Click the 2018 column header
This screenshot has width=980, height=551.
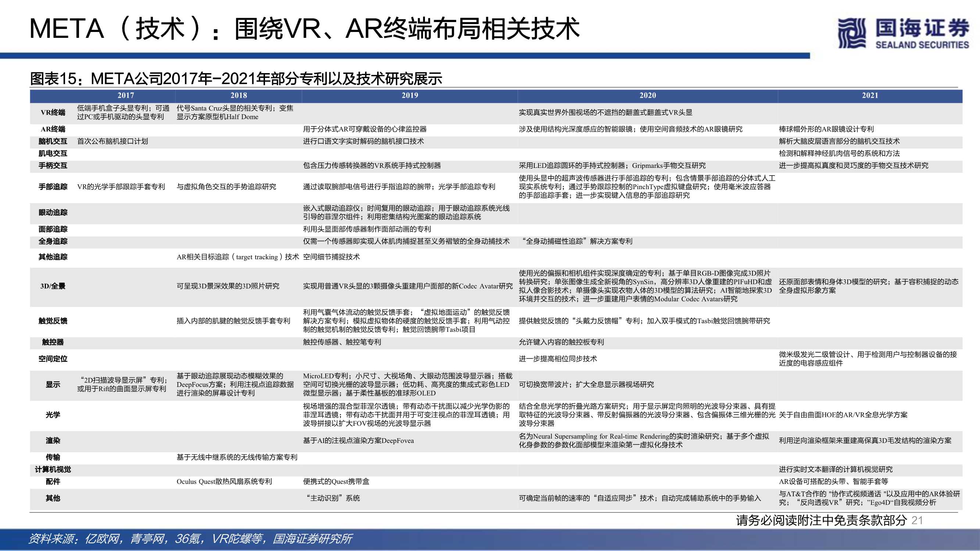[239, 96]
